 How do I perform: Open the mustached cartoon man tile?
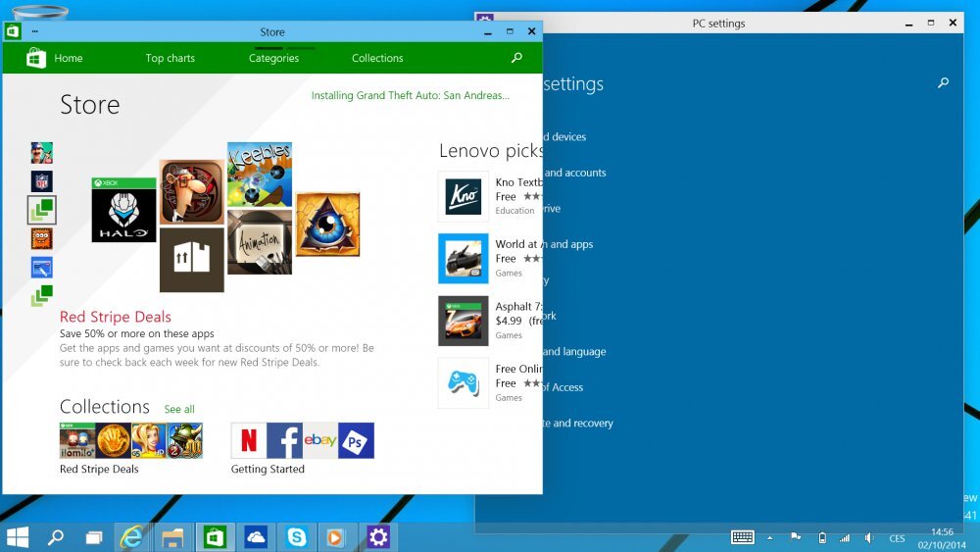192,192
